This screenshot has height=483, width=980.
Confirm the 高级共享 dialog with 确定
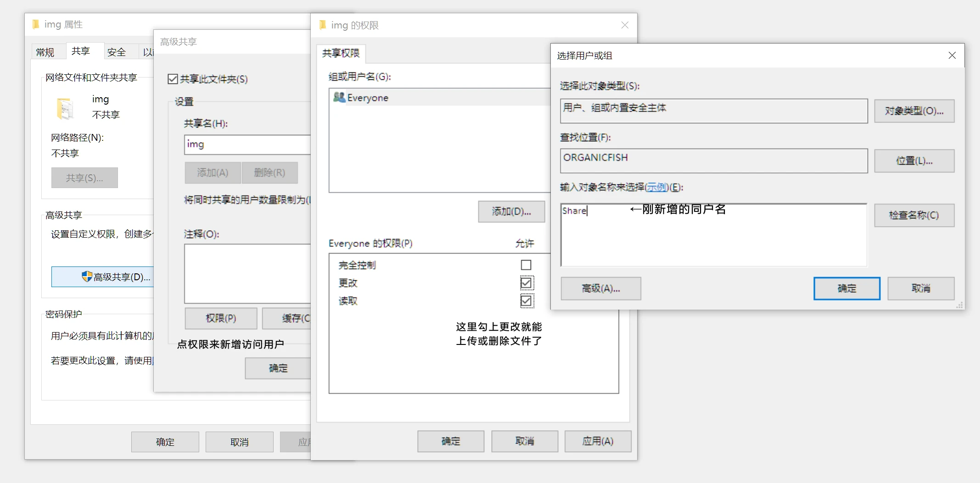point(278,368)
